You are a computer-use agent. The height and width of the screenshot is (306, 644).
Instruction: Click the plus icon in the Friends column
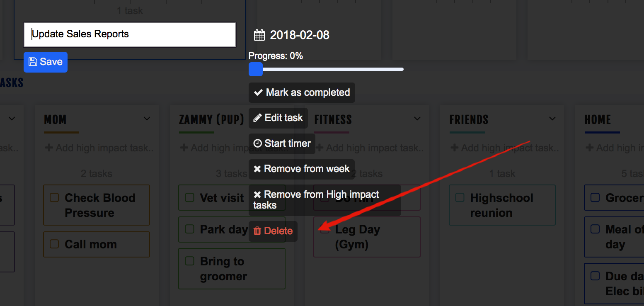[455, 148]
